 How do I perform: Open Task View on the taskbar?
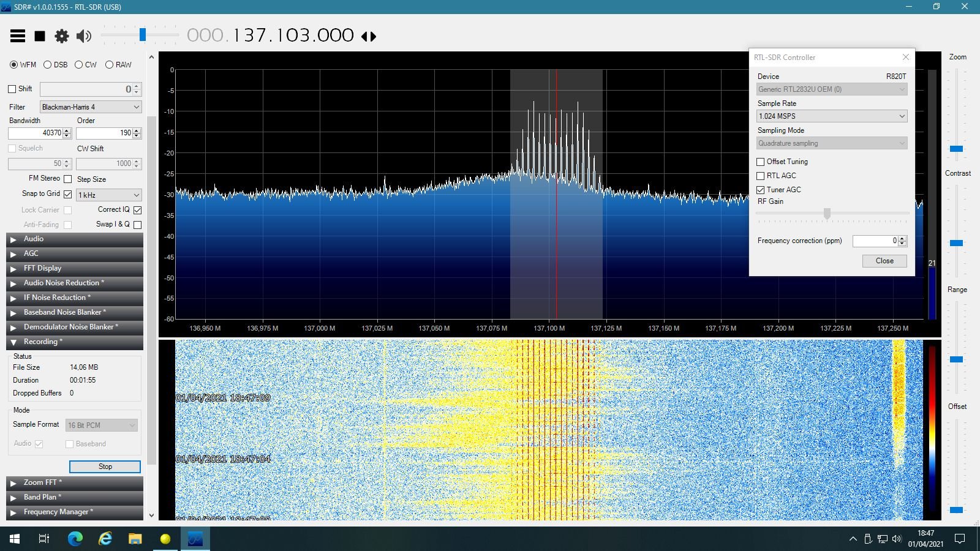[x=44, y=539]
